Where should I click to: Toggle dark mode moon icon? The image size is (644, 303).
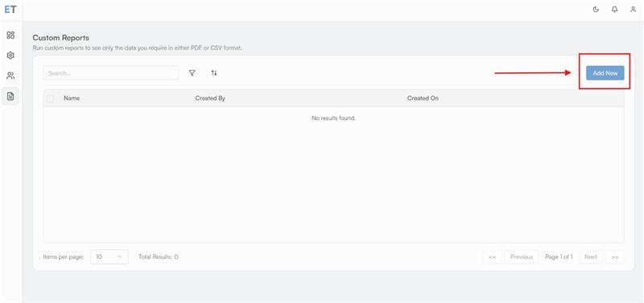(596, 10)
